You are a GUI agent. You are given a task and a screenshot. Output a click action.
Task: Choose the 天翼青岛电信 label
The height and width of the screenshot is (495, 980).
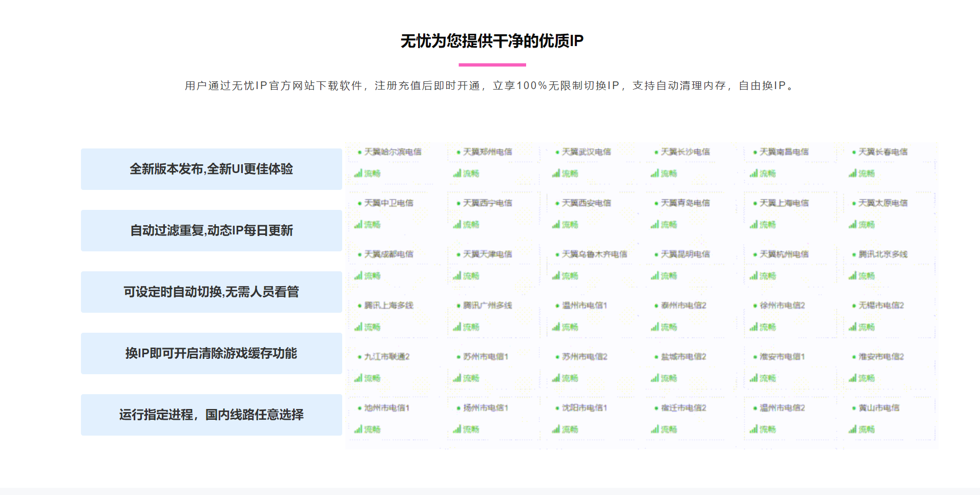(x=685, y=203)
